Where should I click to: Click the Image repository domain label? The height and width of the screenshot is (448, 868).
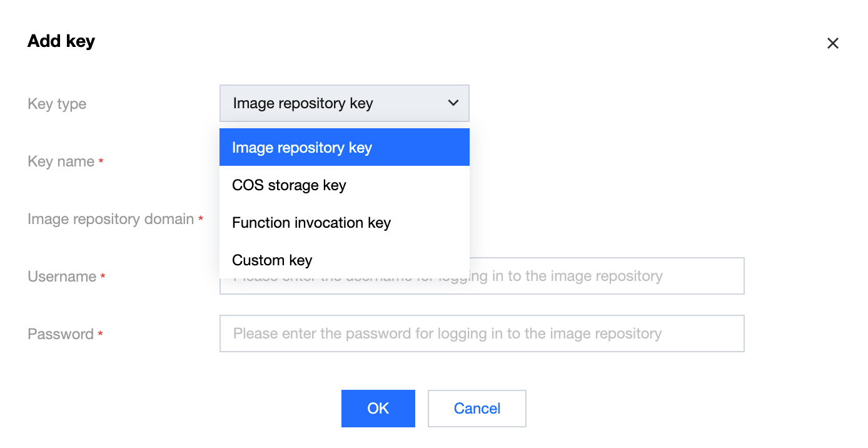pos(110,219)
